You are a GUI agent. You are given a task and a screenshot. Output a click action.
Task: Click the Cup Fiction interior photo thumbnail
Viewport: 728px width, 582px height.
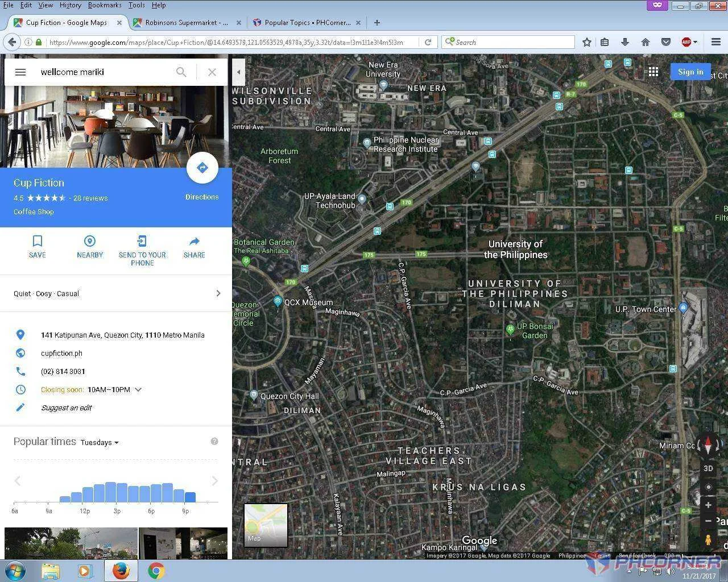pos(183,543)
